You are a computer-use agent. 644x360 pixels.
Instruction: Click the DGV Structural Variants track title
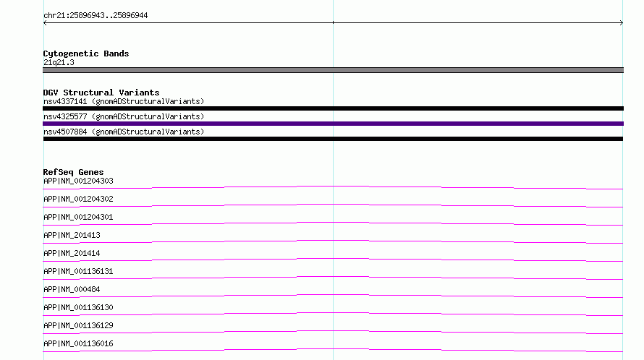tap(101, 93)
